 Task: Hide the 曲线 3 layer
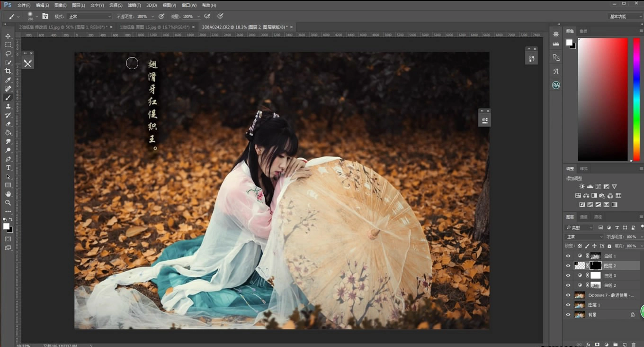point(568,275)
